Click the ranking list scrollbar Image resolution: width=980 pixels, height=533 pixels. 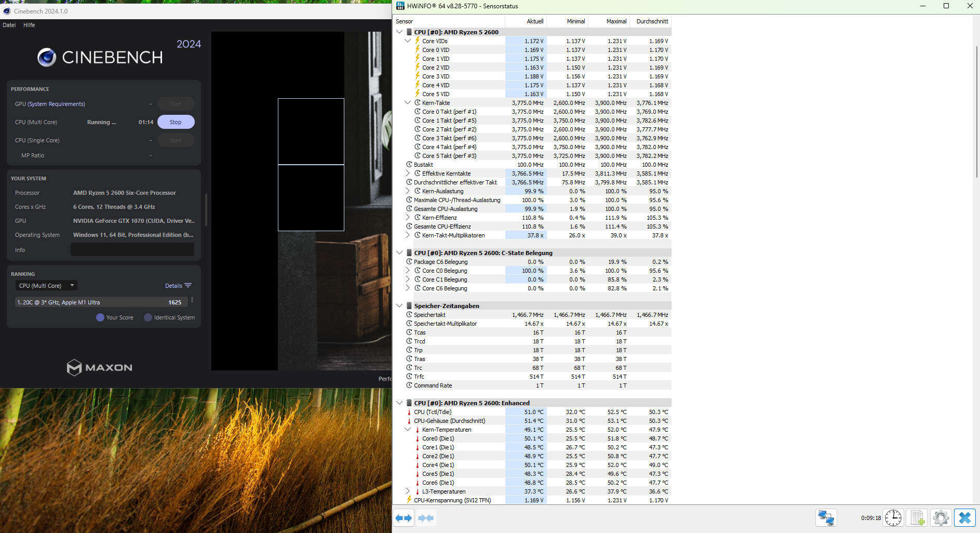coord(192,300)
